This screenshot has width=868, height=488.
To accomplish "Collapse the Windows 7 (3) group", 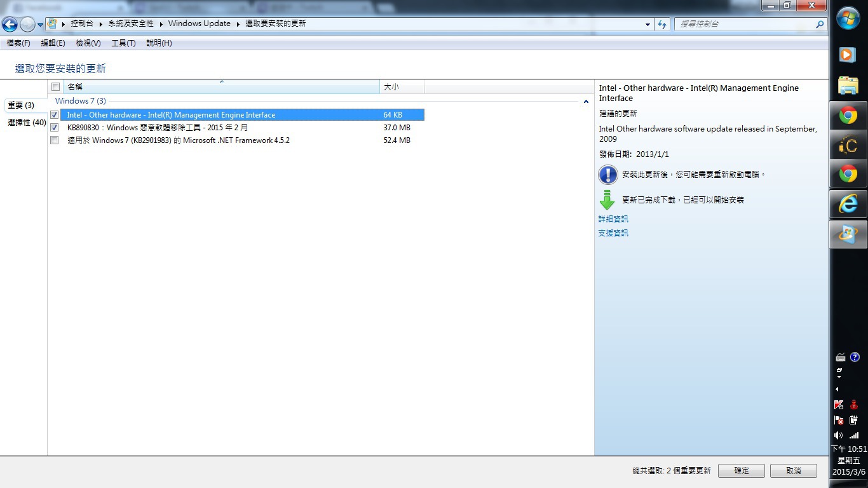I will (x=586, y=102).
